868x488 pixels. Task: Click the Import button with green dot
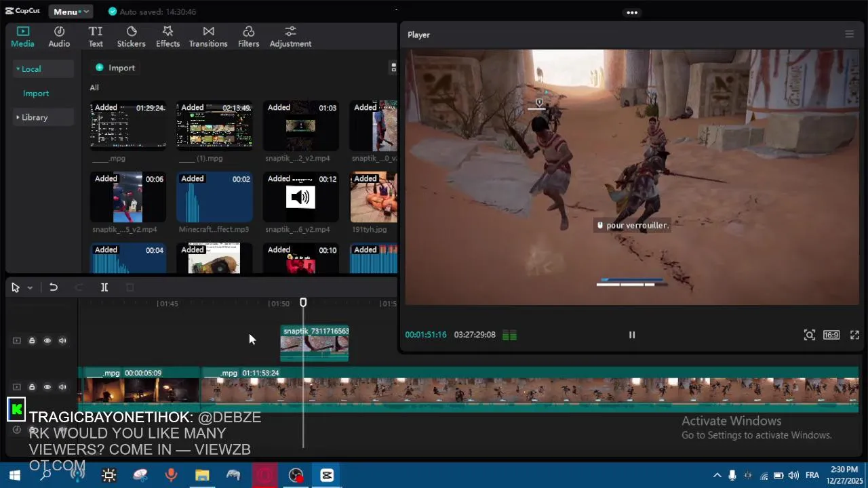point(115,68)
